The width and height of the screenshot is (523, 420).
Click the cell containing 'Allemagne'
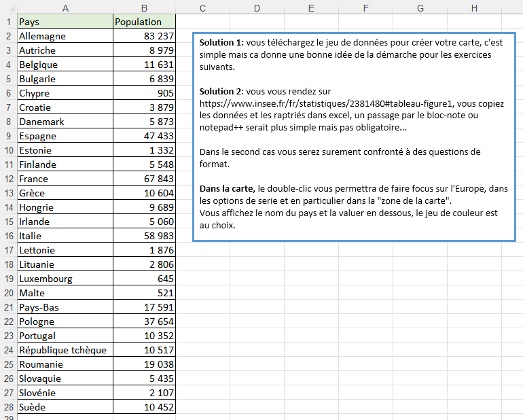coord(65,36)
